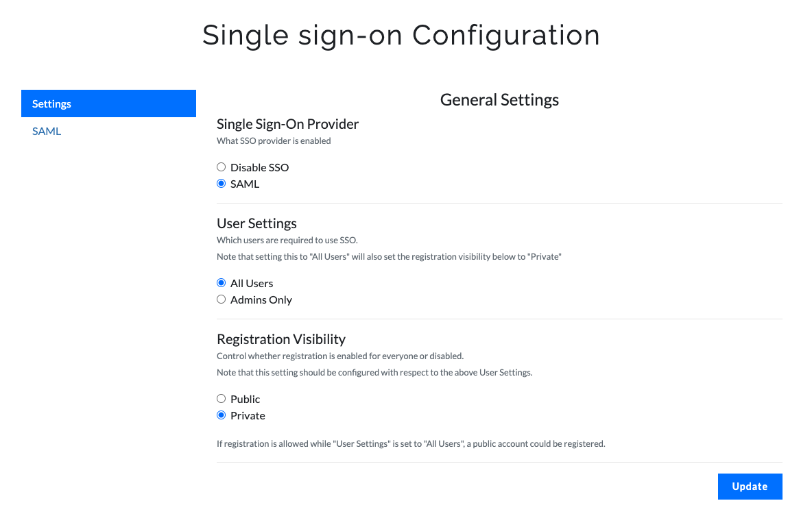Viewport: 812px width, 527px height.
Task: Choose the Admins Only radio option
Action: [221, 299]
